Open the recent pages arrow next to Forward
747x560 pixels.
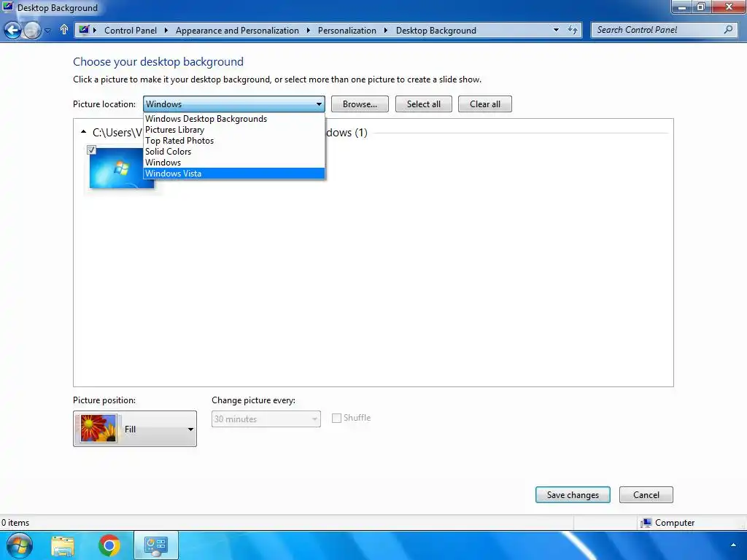coord(47,31)
